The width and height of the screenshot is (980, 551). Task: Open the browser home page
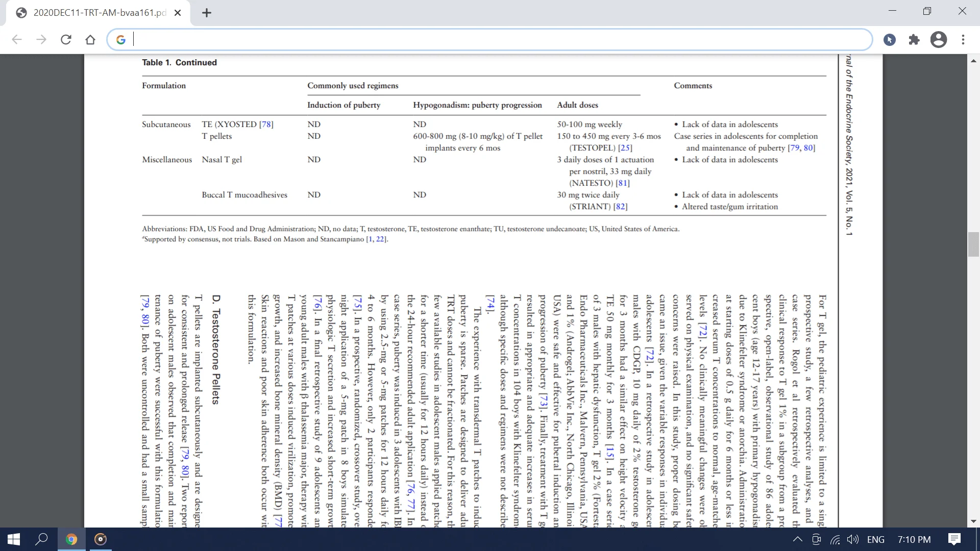(90, 40)
